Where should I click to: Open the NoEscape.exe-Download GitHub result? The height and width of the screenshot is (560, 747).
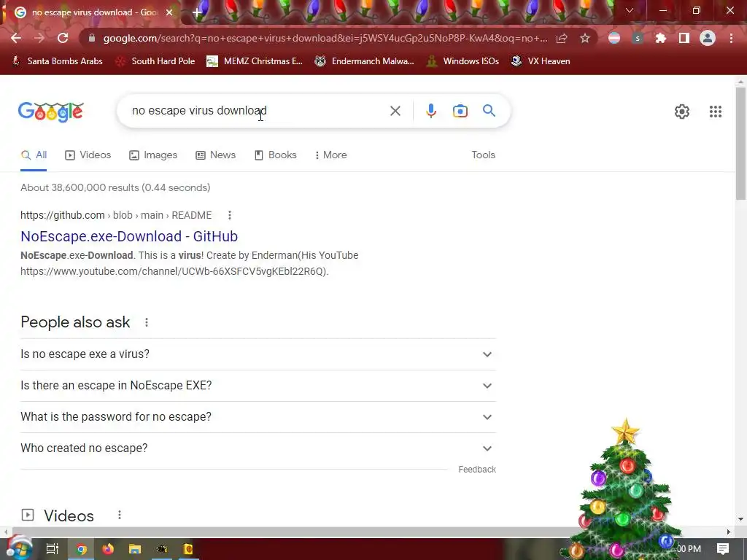[129, 236]
